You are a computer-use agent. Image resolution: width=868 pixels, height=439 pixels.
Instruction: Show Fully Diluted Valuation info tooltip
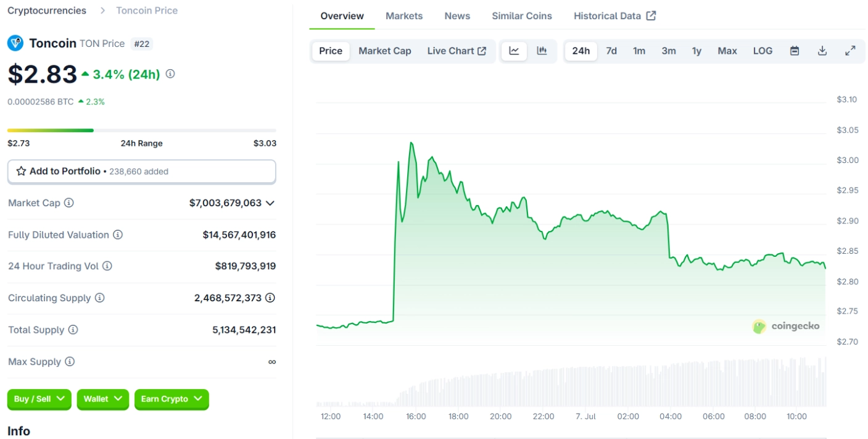118,235
